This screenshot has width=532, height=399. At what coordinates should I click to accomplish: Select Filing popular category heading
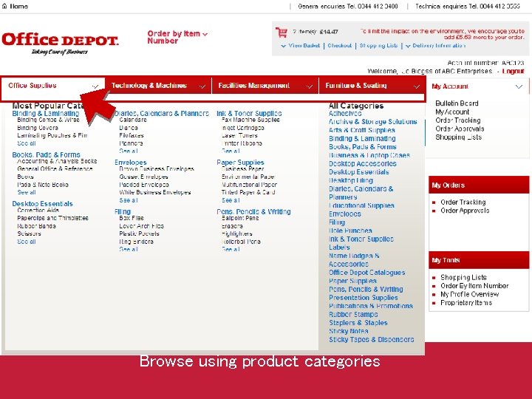coord(123,212)
